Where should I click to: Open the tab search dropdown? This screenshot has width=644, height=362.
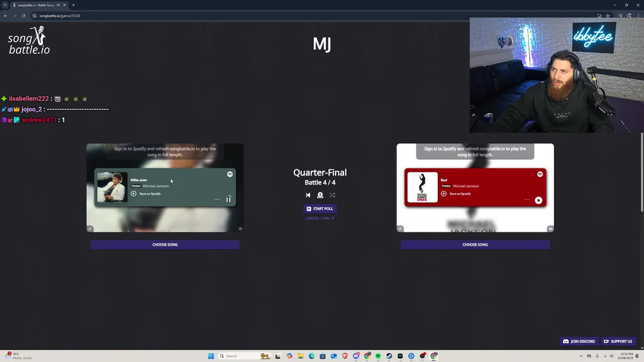(x=5, y=5)
